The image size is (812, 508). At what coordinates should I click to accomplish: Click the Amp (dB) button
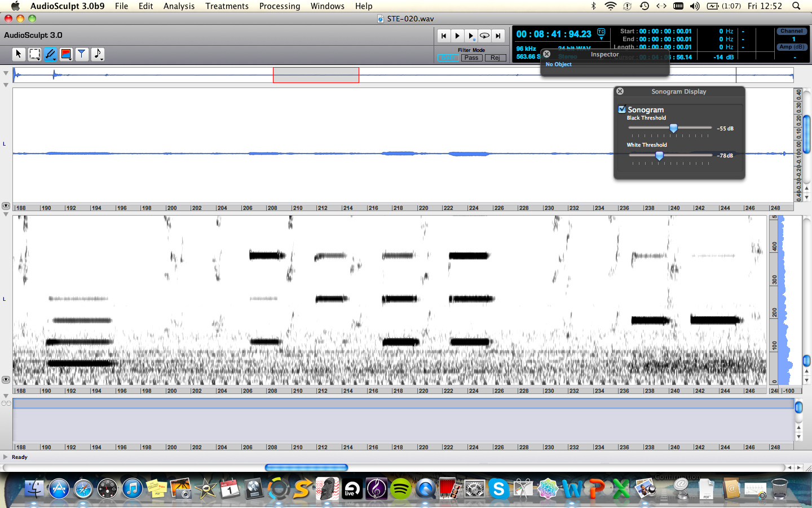tap(792, 47)
